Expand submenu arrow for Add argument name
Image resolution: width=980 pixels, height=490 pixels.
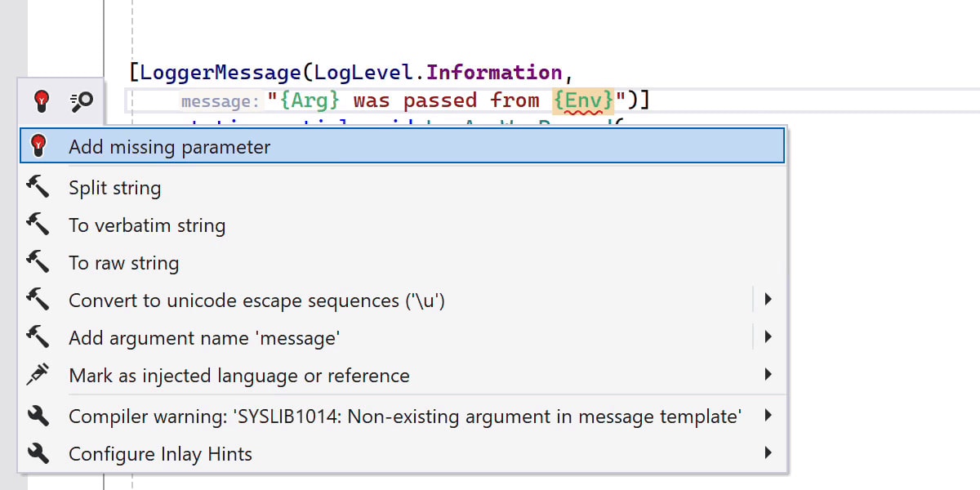pos(768,336)
